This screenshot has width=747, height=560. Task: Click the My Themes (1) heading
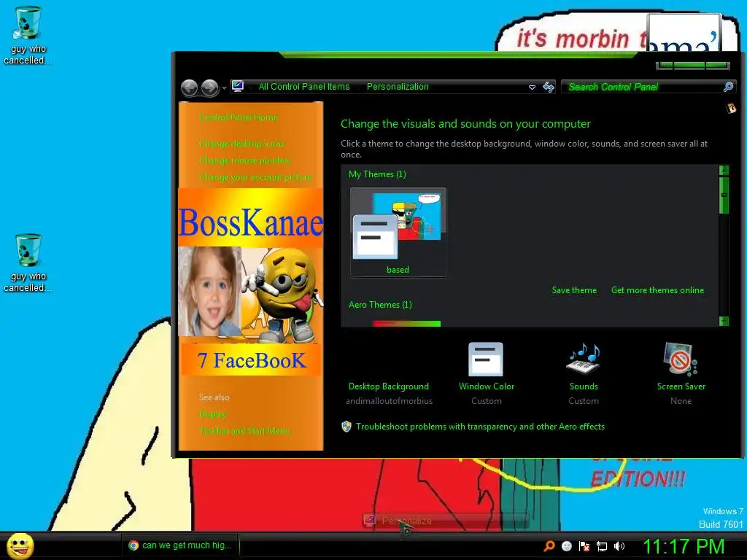coord(377,174)
